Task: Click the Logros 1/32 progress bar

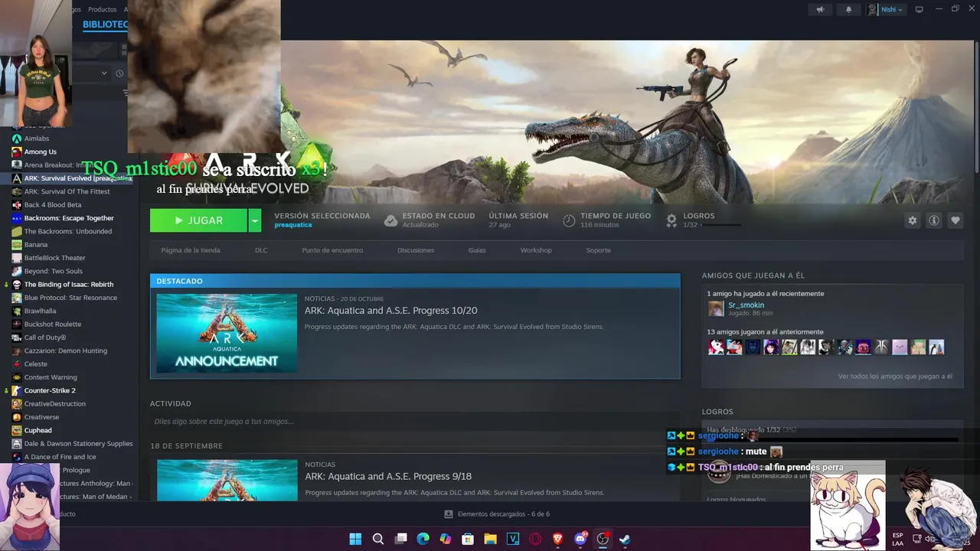Action: 720,225
